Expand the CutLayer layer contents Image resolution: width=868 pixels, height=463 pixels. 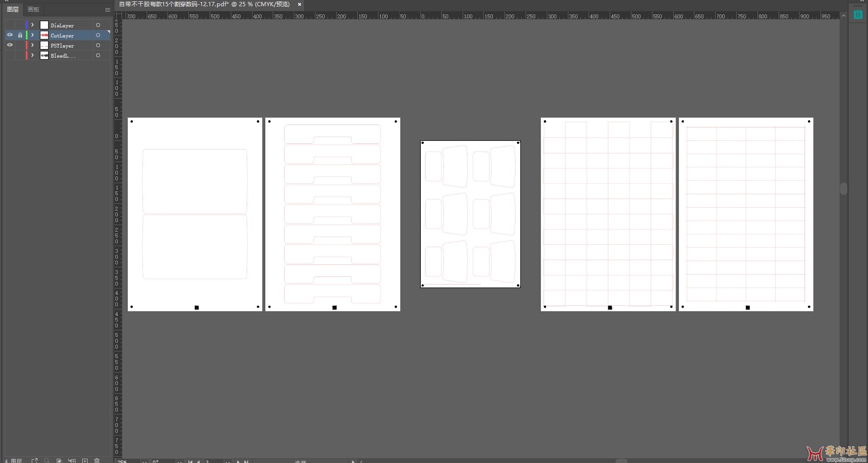33,35
